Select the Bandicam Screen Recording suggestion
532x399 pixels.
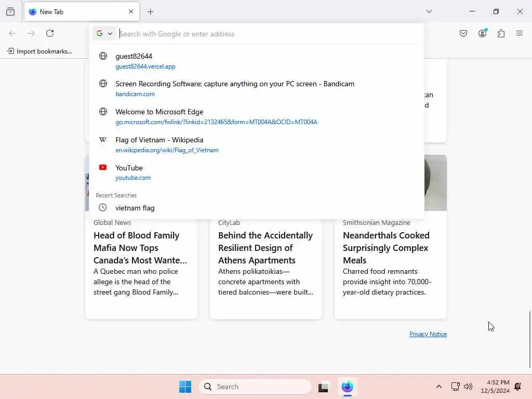coord(257,88)
